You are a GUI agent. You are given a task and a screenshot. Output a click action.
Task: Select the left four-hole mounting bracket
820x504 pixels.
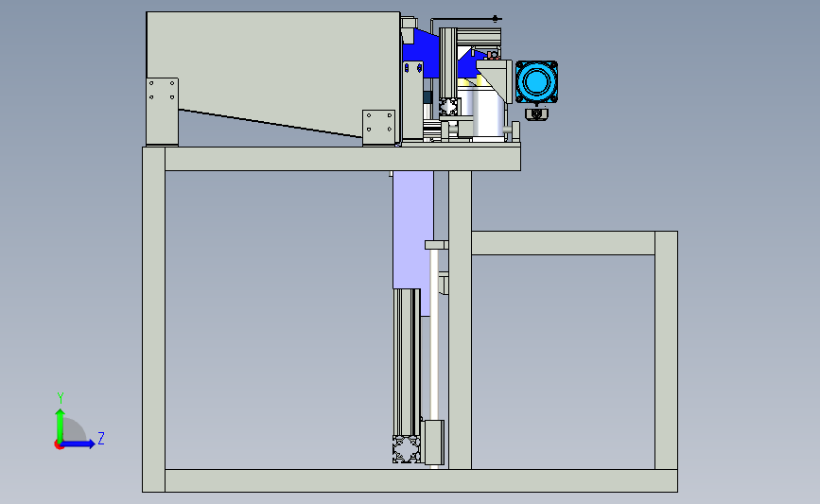coord(162,112)
